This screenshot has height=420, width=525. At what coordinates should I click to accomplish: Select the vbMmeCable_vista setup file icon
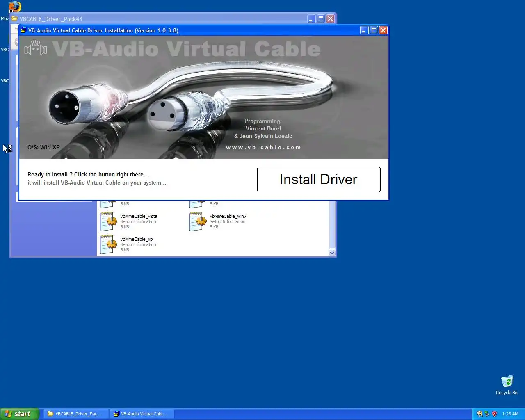coord(108,221)
